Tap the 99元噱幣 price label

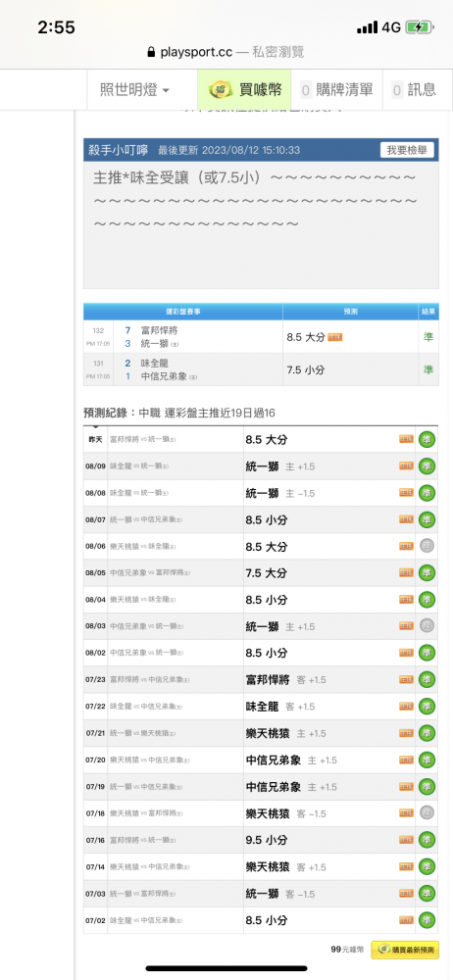(x=347, y=950)
